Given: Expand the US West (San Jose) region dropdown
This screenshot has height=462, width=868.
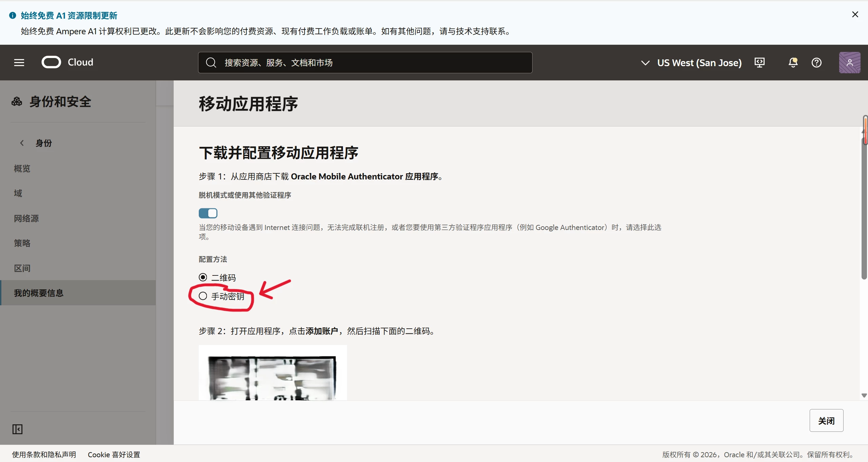Looking at the screenshot, I should (691, 63).
